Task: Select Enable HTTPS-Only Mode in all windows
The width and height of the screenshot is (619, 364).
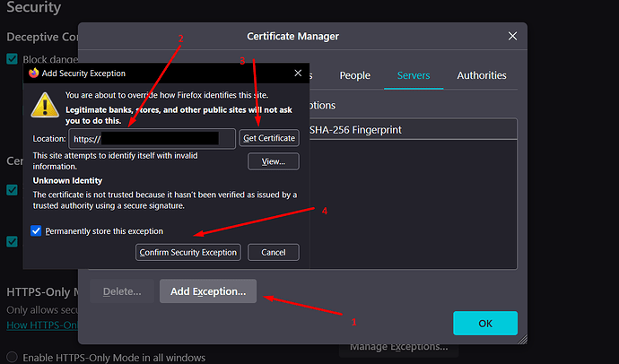Action: tap(12, 358)
